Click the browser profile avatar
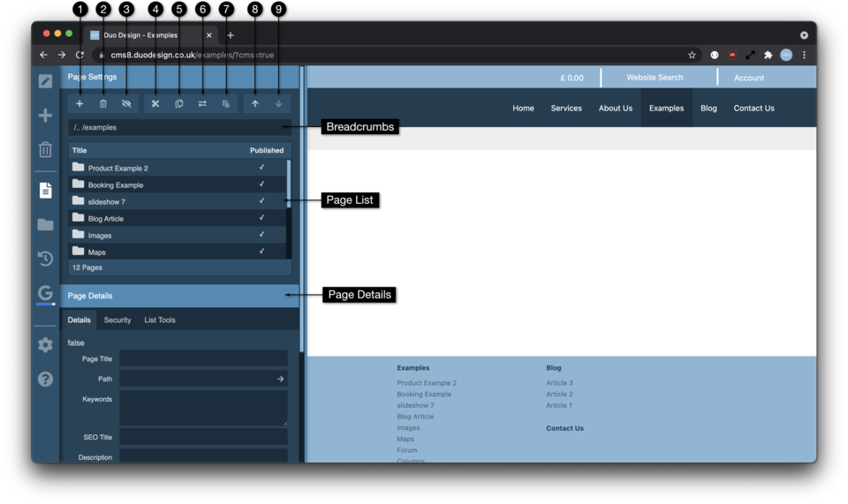Viewport: 848px width, 504px height. 786,55
